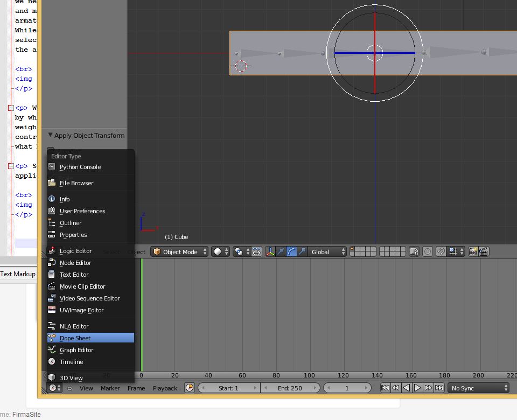
Task: Select NLA Editor from the menu
Action: pos(90,326)
